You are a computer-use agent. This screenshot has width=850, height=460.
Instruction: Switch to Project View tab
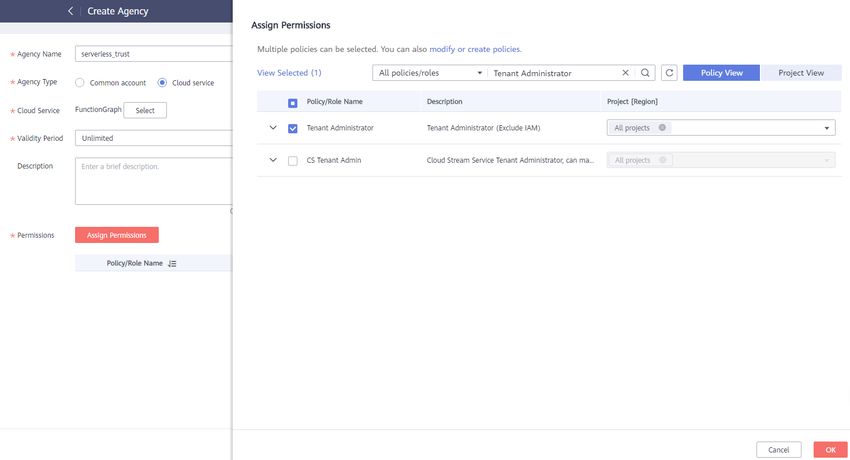point(801,73)
